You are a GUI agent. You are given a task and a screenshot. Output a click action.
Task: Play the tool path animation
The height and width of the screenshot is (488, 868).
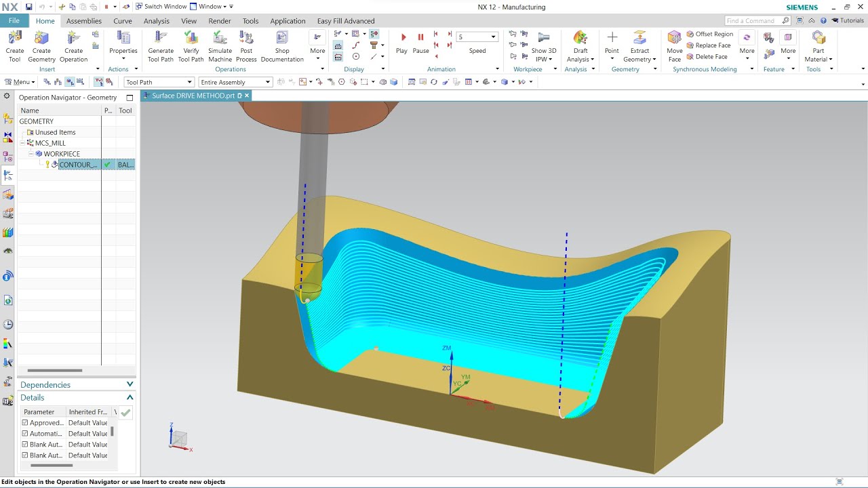401,42
